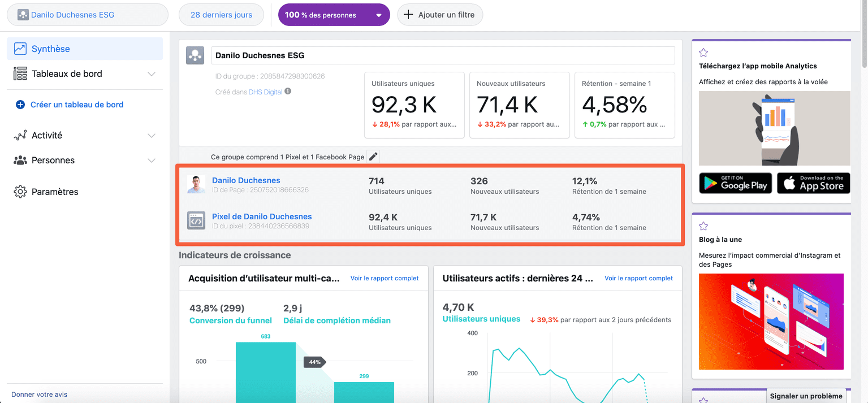Click the Rétention - semaine 1 card
Image resolution: width=868 pixels, height=403 pixels.
[x=624, y=105]
